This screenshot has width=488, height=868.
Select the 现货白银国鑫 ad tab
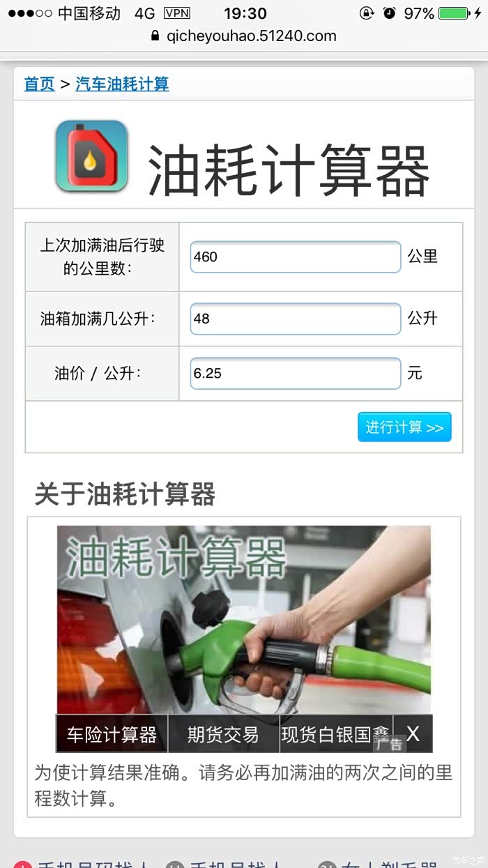pyautogui.click(x=336, y=734)
